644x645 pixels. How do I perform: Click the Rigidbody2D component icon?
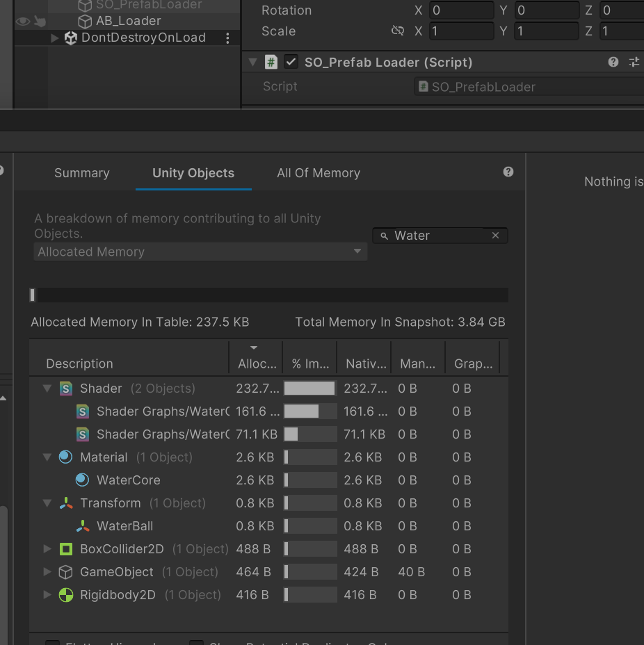(66, 595)
